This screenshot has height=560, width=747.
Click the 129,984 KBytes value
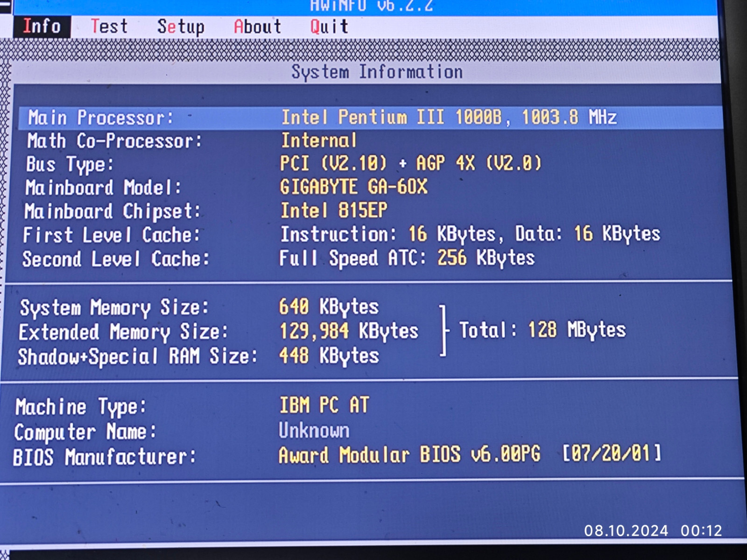coord(349,331)
